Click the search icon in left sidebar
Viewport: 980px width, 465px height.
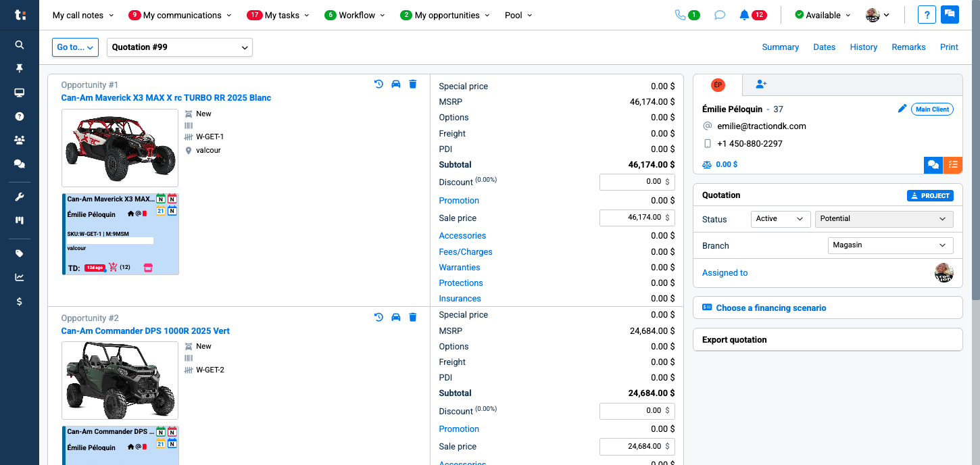[x=20, y=45]
